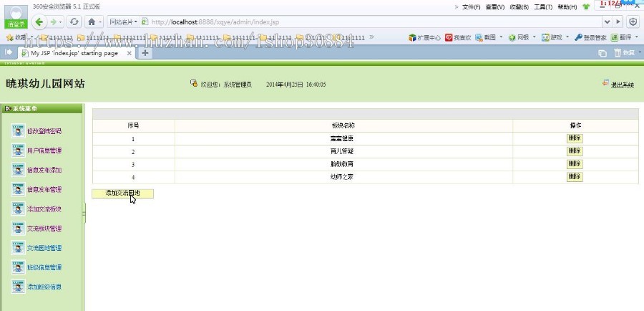Delete the 宝宝健康 row
Image resolution: width=644 pixels, height=311 pixels.
[575, 138]
